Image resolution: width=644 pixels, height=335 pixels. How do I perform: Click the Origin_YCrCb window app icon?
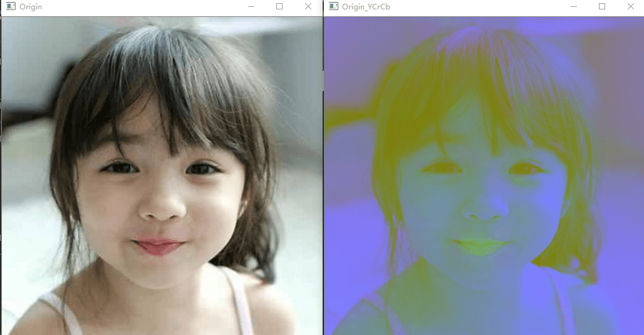point(333,6)
